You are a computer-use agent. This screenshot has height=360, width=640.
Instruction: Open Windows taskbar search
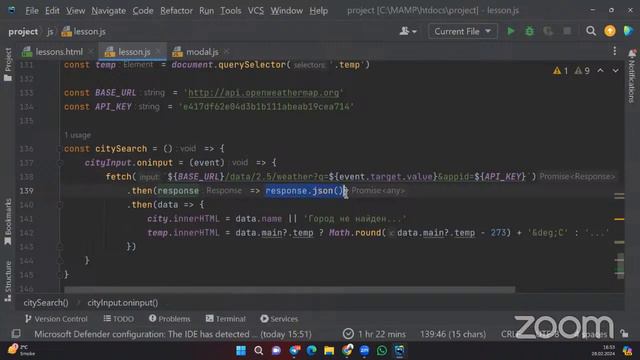click(x=258, y=351)
